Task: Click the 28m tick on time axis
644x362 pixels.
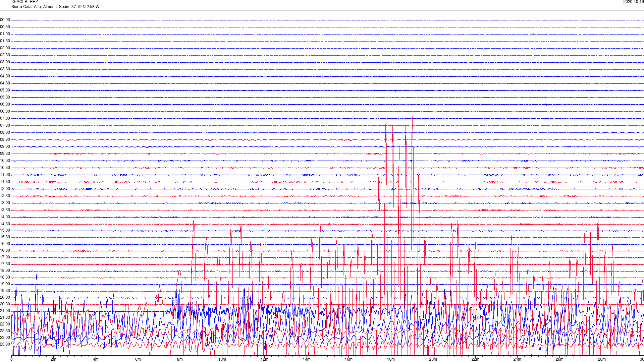Action: coord(602,359)
